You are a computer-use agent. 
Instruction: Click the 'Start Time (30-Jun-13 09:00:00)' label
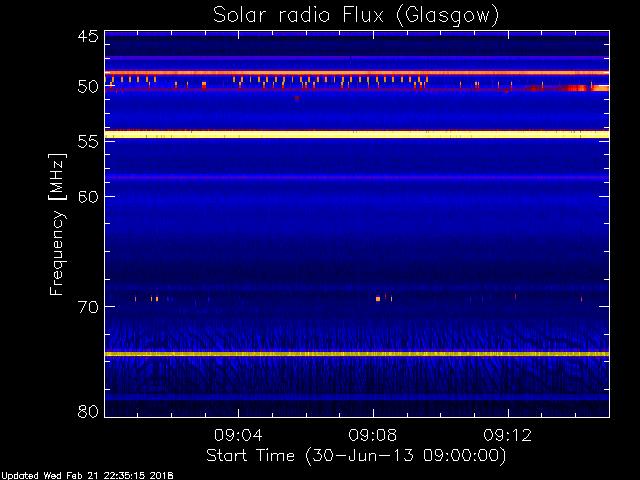(x=356, y=456)
